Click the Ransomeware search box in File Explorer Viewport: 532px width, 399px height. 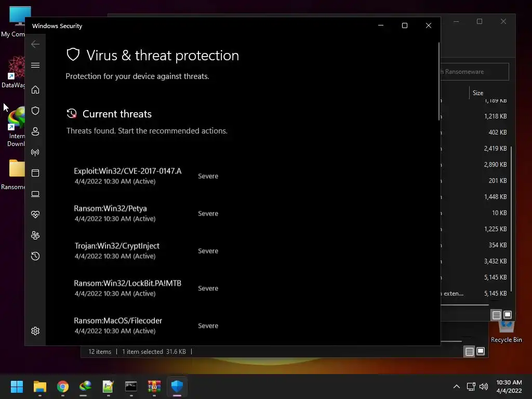(475, 72)
